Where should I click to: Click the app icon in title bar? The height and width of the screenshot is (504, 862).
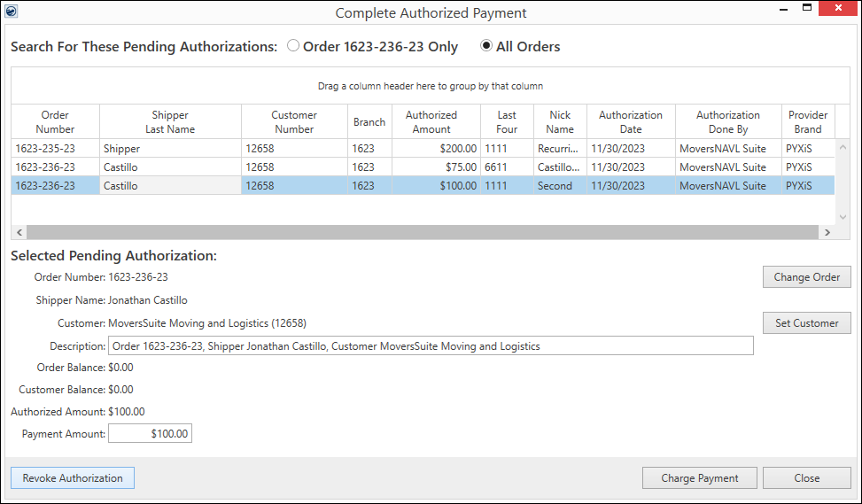(x=12, y=12)
